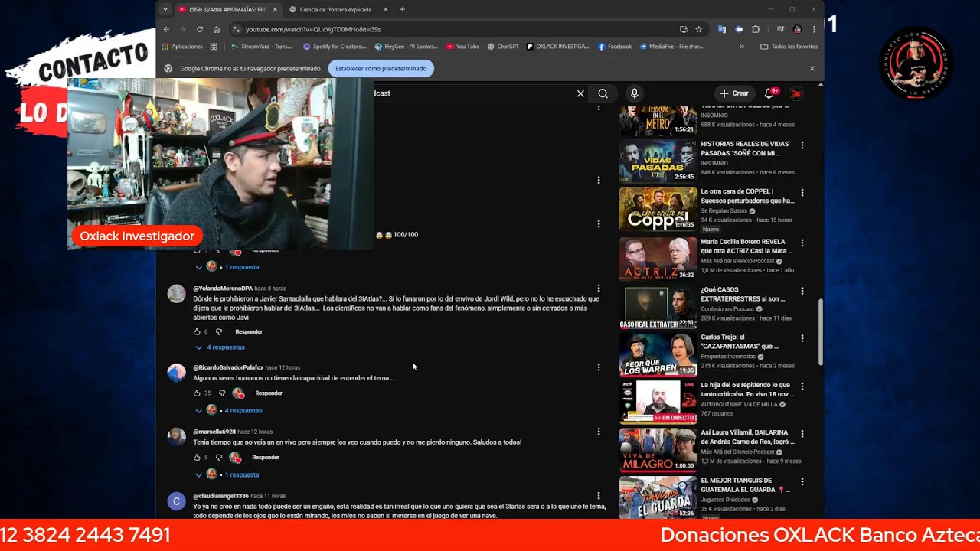Open Spotify for Creators bookmark
Viewport: 980px width, 551px height.
[335, 47]
